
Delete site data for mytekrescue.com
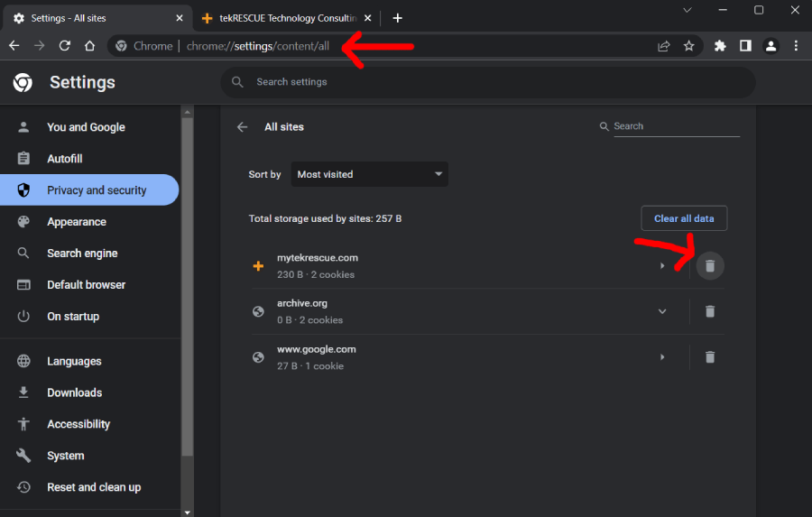[709, 266]
